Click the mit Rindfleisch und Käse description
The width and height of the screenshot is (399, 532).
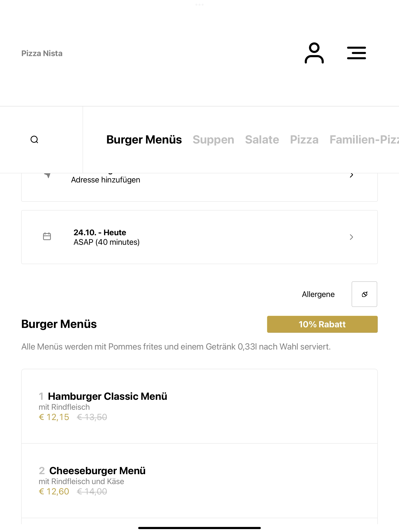pos(81,481)
